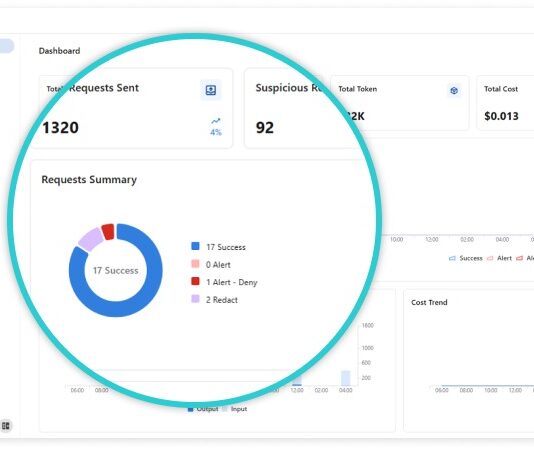Click the 4% trend arrow icon
534x450 pixels.
point(216,121)
